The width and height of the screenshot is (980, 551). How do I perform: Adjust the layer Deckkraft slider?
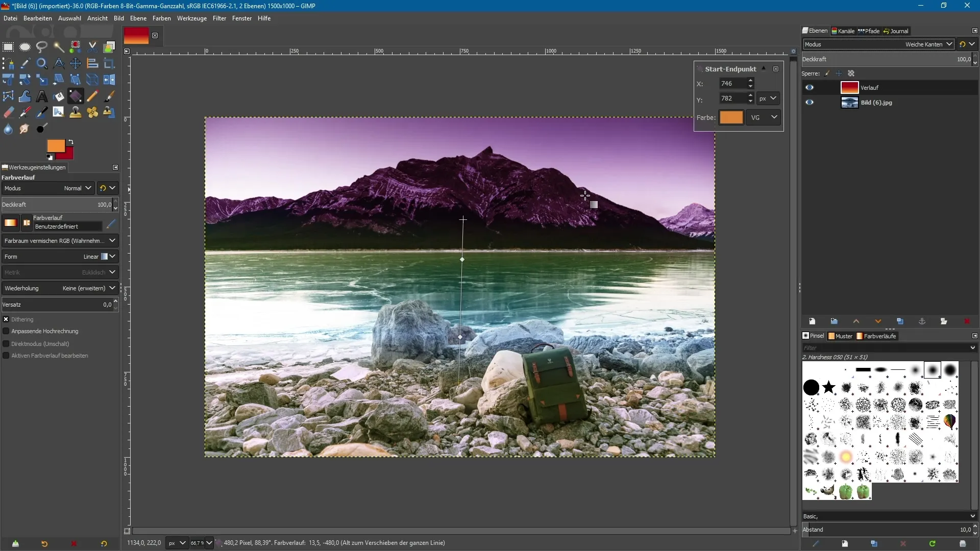click(x=887, y=59)
